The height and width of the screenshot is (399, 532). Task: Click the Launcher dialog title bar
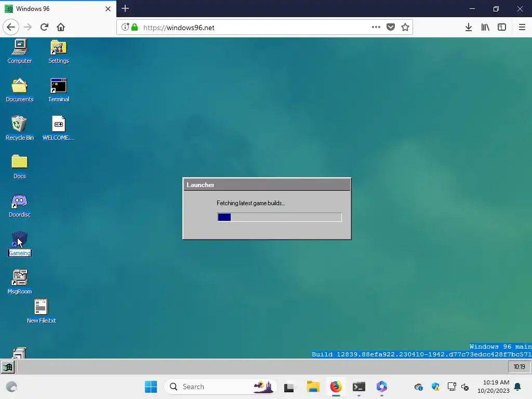coord(267,185)
